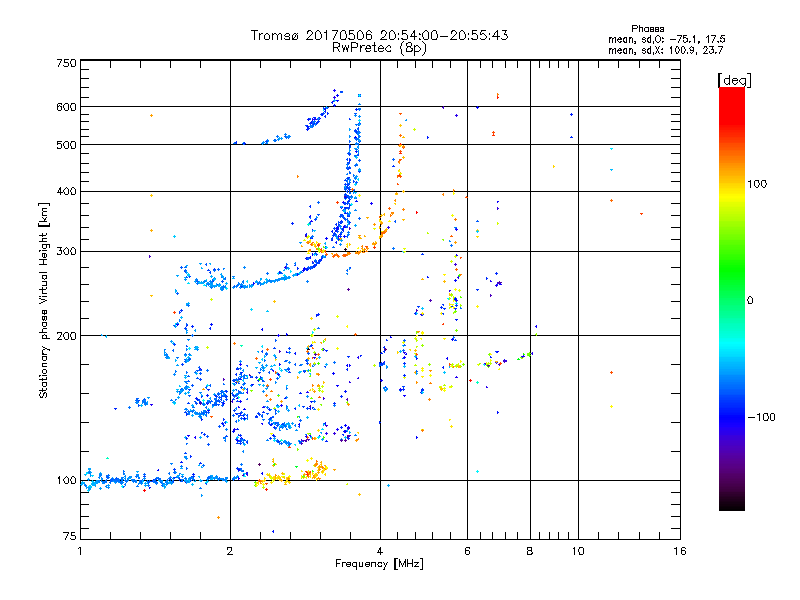This screenshot has width=800, height=600.
Task: Click the height axis label '75'
Action: 70,536
